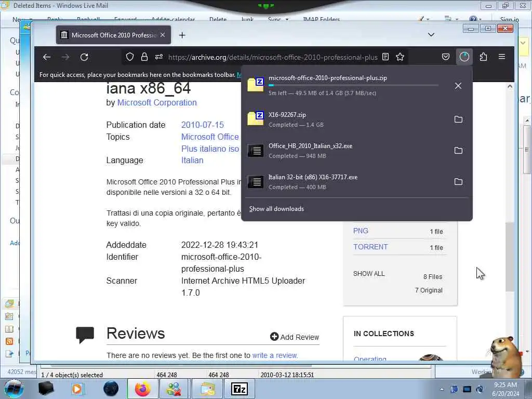The width and height of the screenshot is (532, 399).
Task: Open the write a review link
Action: 274,355
